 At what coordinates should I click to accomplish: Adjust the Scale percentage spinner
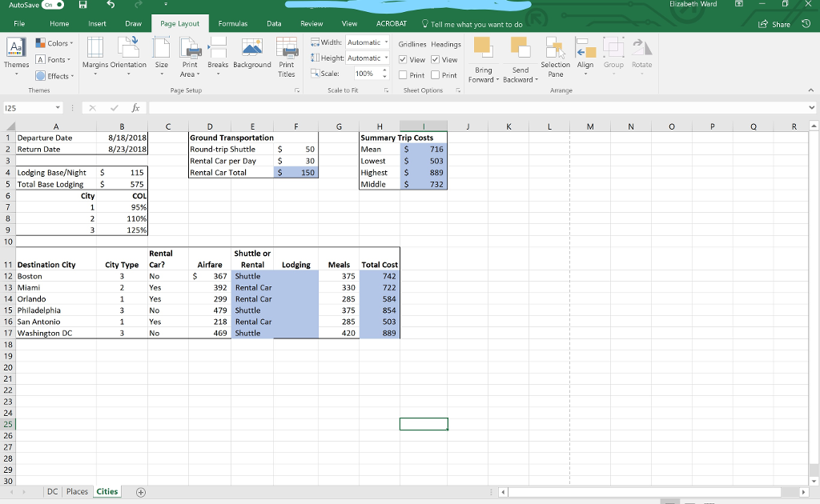385,74
